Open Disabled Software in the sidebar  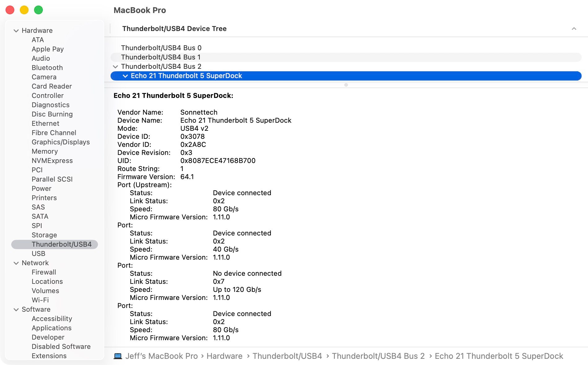coord(61,346)
